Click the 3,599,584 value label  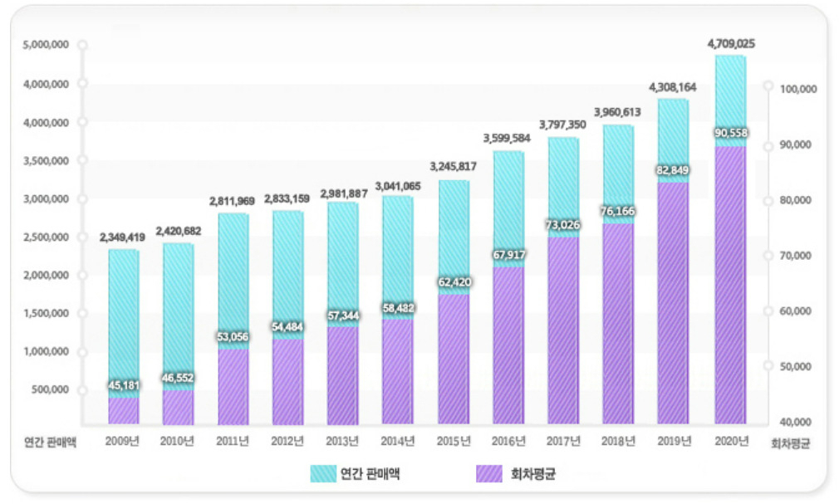tap(507, 139)
